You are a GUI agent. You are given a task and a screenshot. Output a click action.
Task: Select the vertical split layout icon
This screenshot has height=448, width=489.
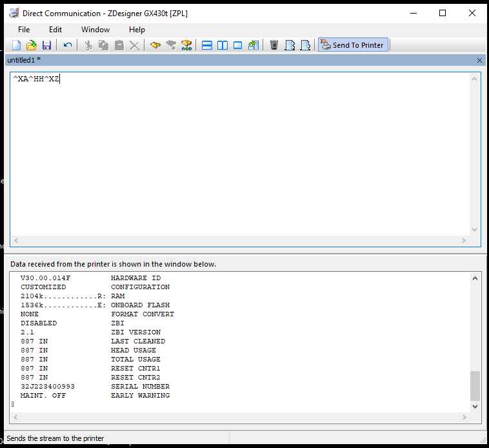coord(223,45)
